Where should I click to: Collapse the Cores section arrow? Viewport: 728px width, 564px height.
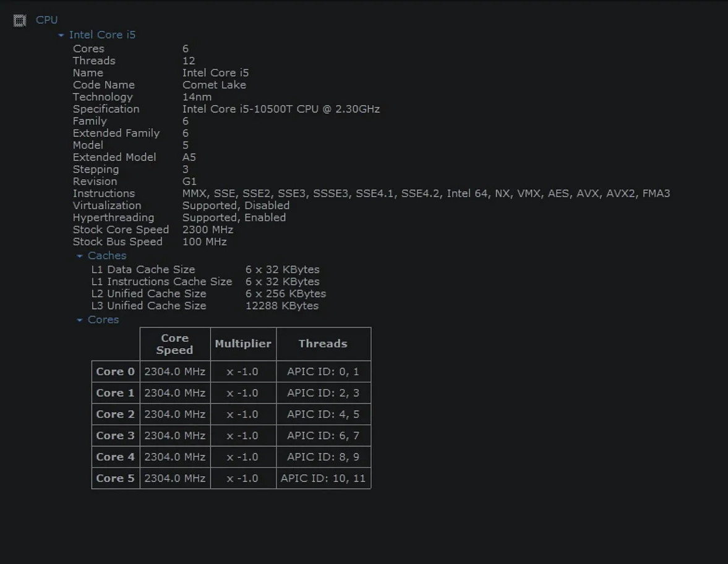coord(79,320)
